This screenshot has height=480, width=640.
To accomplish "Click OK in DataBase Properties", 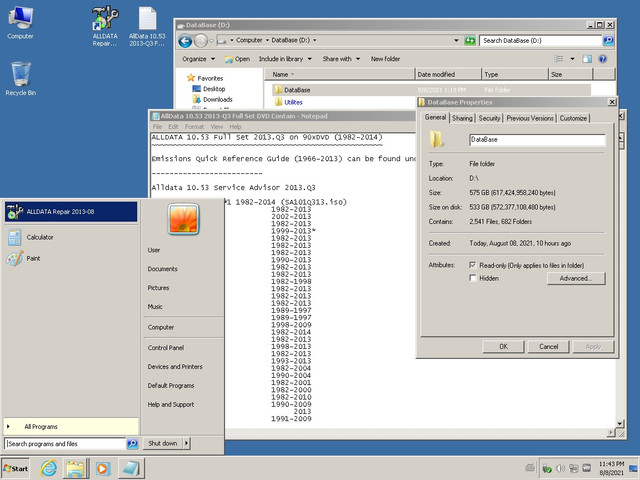I will [x=503, y=347].
